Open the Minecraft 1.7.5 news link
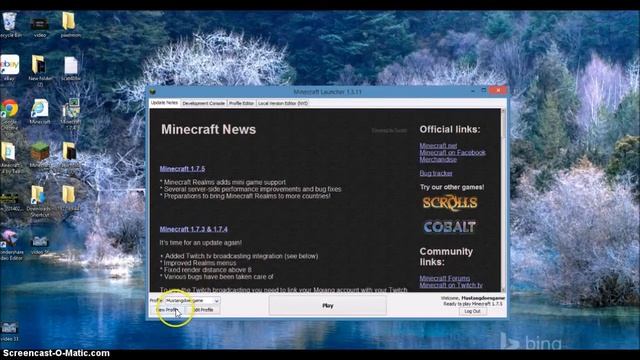The height and width of the screenshot is (360, 640). 182,169
